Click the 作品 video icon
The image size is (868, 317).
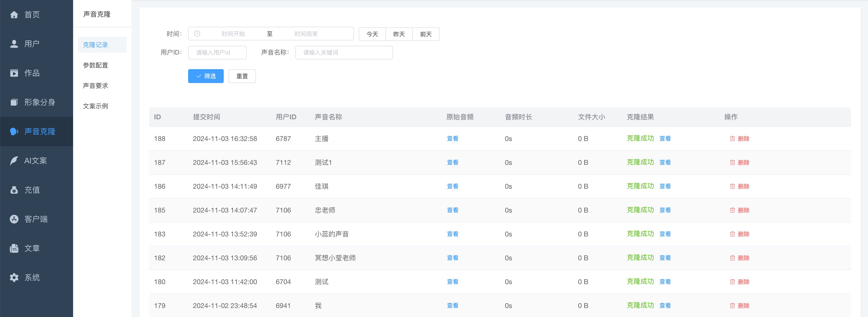pos(14,73)
